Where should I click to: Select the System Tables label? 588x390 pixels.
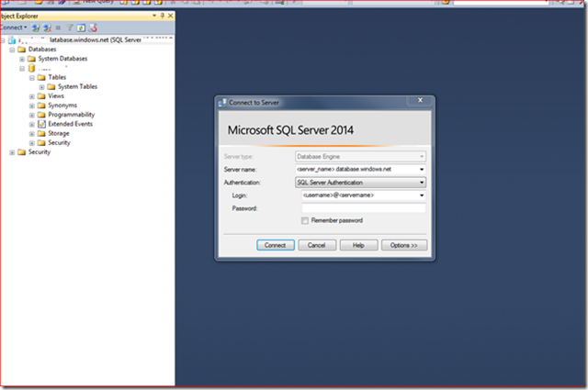[77, 86]
